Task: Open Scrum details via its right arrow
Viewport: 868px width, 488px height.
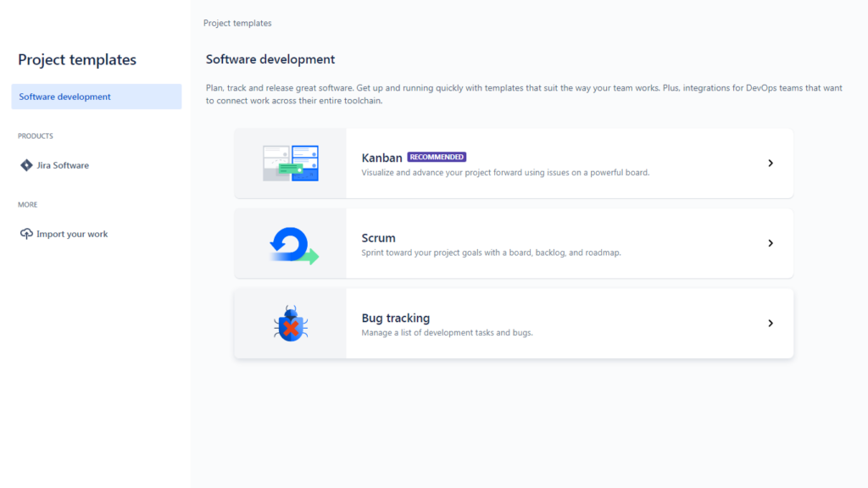Action: [771, 243]
